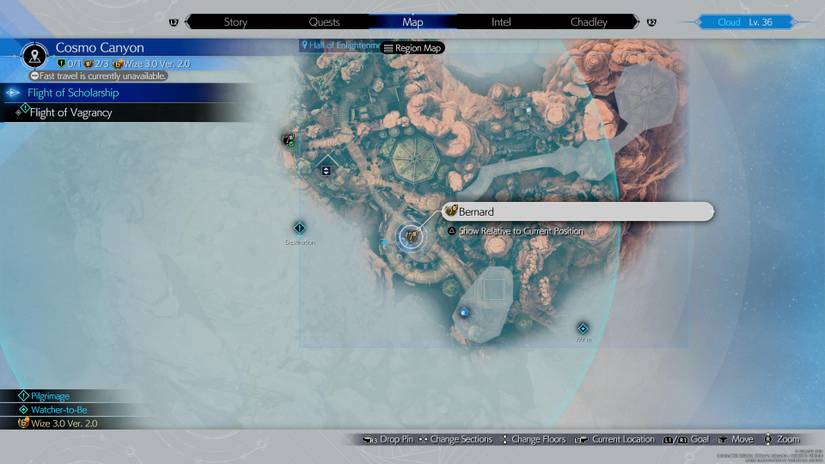Click the Drop Pin control hint

point(387,439)
